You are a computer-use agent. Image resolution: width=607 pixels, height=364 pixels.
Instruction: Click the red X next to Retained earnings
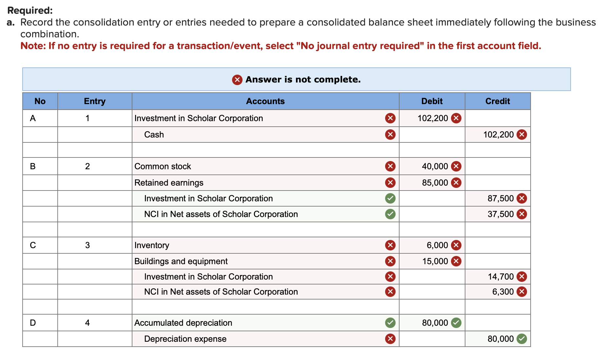click(x=390, y=183)
